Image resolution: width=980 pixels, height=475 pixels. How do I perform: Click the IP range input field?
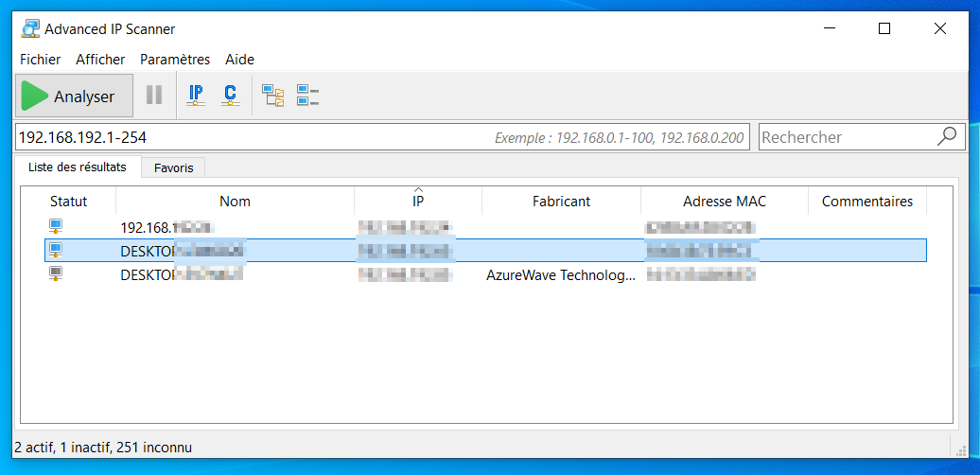click(382, 137)
